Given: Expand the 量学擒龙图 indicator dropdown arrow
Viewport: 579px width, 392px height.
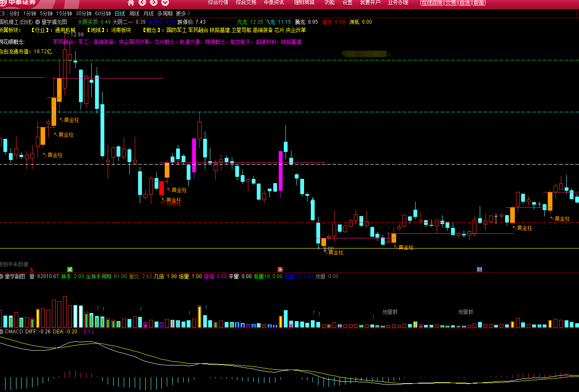Looking at the screenshot, I should click(38, 22).
